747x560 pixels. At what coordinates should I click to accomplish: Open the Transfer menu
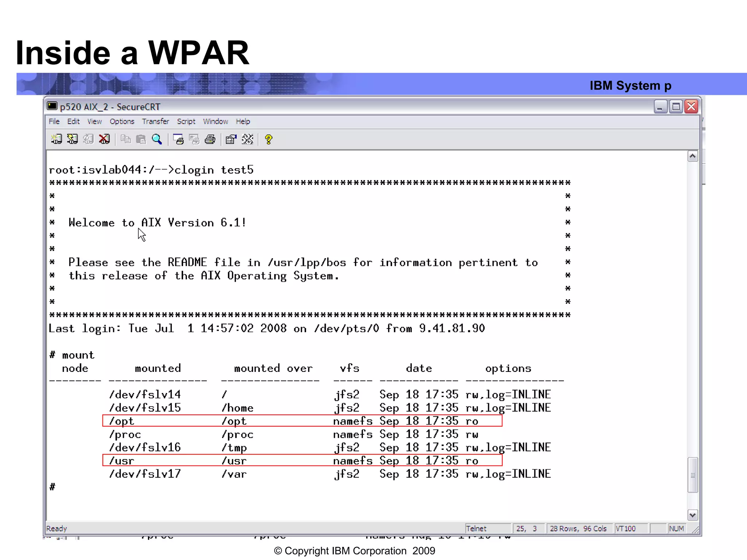(x=155, y=121)
